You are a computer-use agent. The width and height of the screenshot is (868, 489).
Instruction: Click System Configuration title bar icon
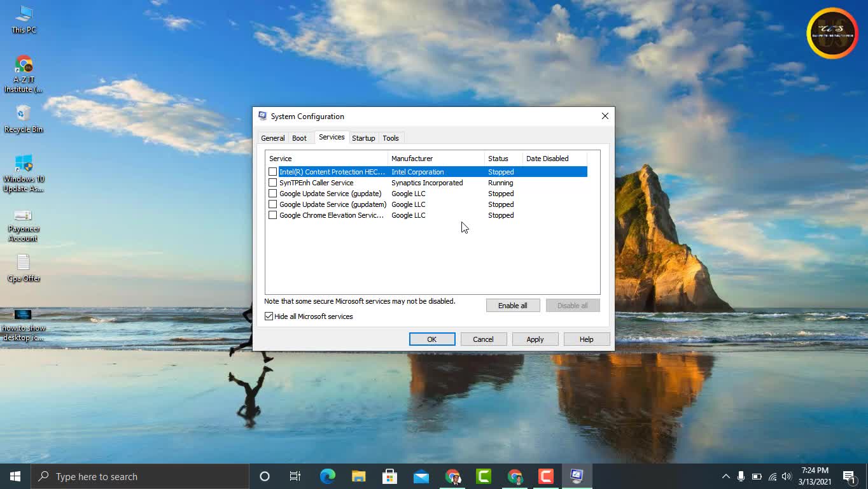pyautogui.click(x=263, y=116)
